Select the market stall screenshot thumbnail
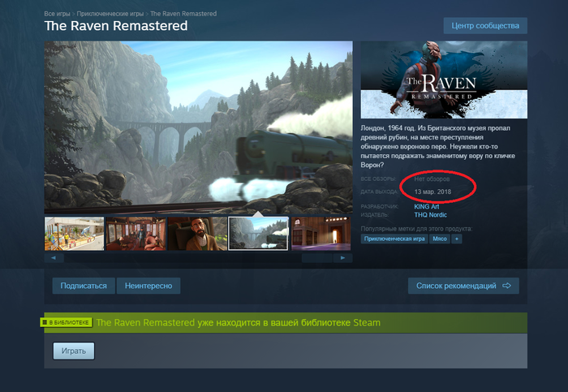568x392 pixels. [x=75, y=234]
